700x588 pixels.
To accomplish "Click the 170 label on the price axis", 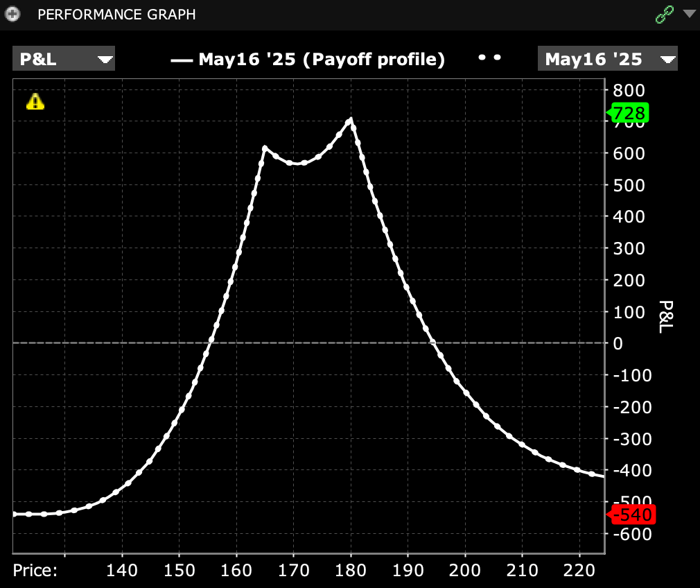I will [x=293, y=571].
